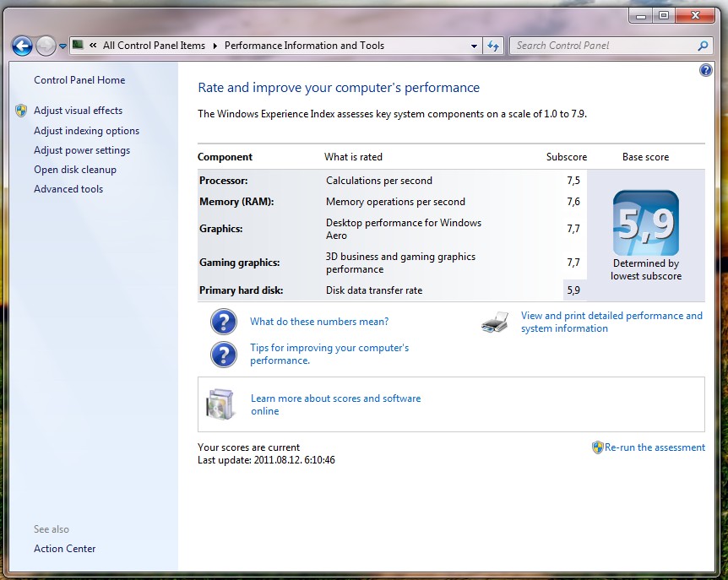Open the blue Help question mark button
The image size is (728, 580).
tap(705, 70)
